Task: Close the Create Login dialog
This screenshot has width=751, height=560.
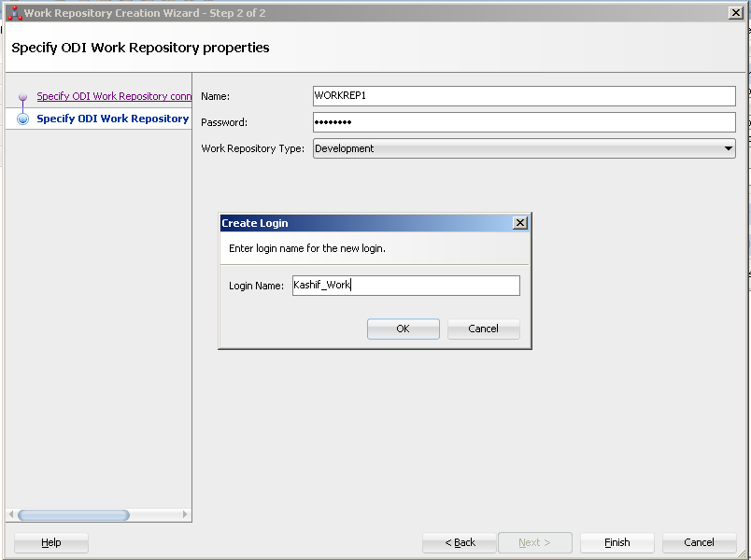Action: pos(520,222)
